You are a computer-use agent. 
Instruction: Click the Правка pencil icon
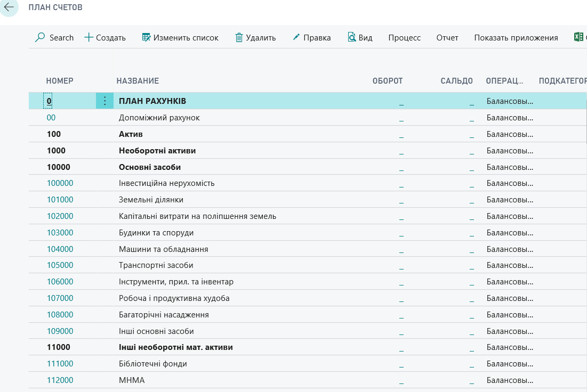[296, 38]
